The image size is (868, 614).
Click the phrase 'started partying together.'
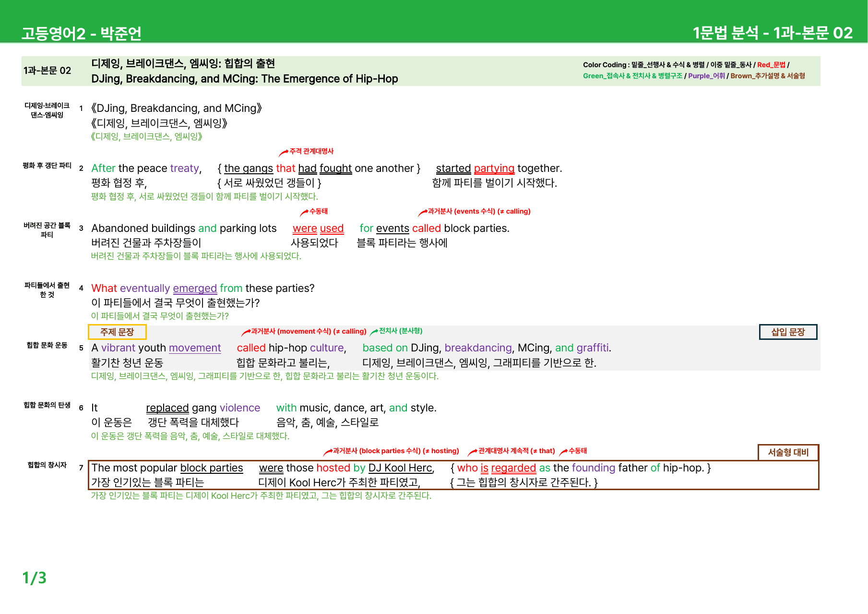click(499, 169)
